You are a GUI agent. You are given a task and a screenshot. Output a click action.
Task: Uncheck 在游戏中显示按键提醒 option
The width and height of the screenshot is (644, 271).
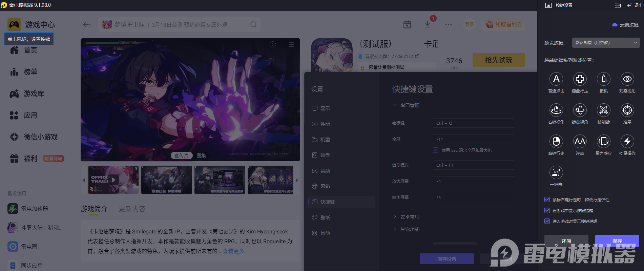(x=547, y=210)
